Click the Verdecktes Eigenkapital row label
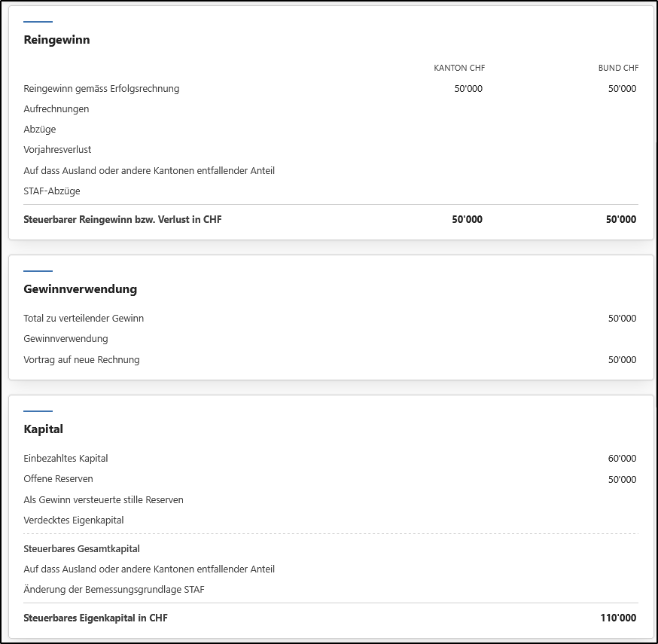This screenshot has height=644, width=658. click(x=74, y=520)
